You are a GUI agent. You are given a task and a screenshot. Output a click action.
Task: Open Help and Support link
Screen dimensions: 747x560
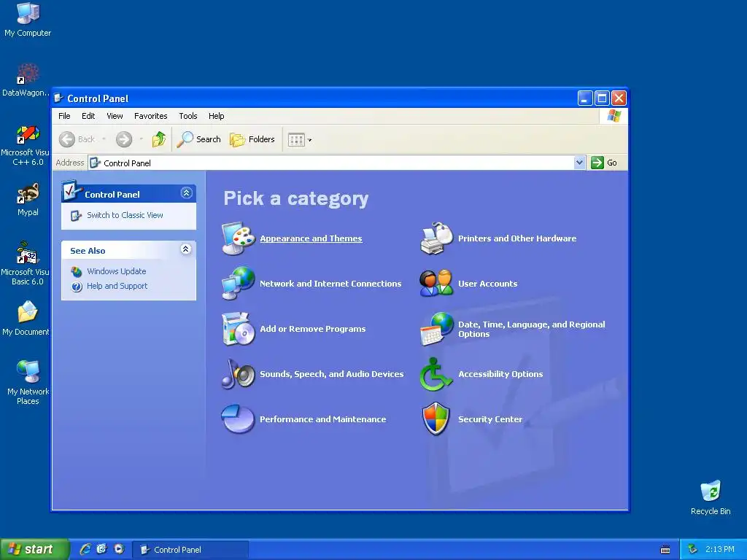tap(117, 286)
